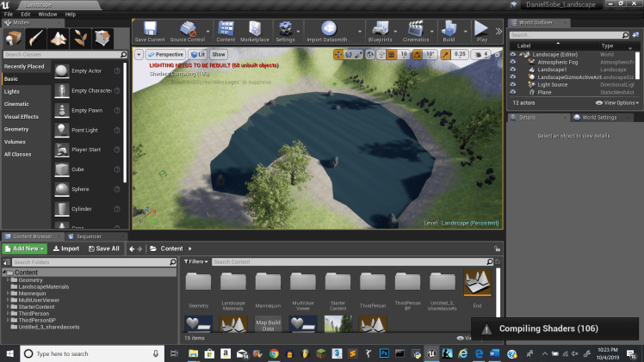Activate the Paint mode brush icon

click(36, 38)
